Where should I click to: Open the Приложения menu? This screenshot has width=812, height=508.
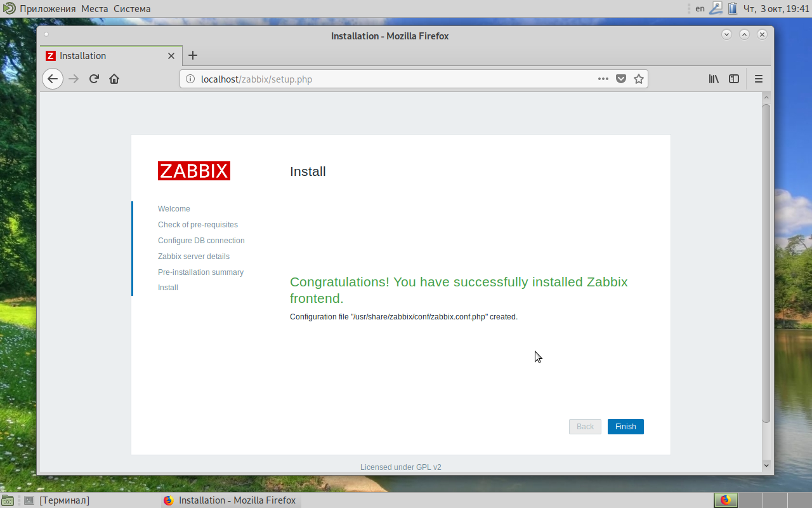(x=48, y=9)
